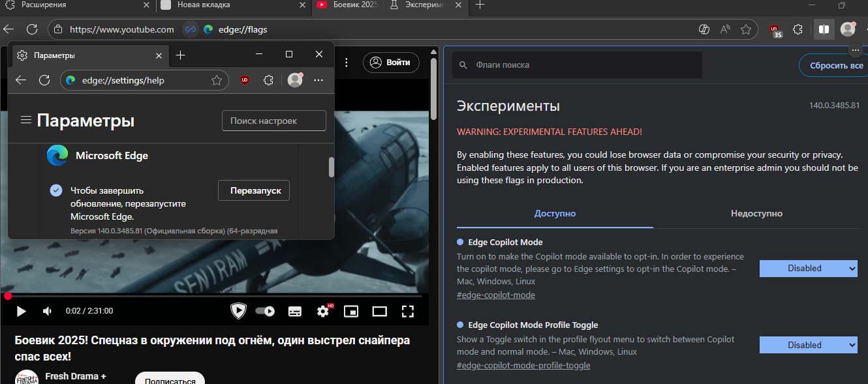Switch to the Недоступно tab
This screenshot has width=868, height=384.
pos(756,214)
